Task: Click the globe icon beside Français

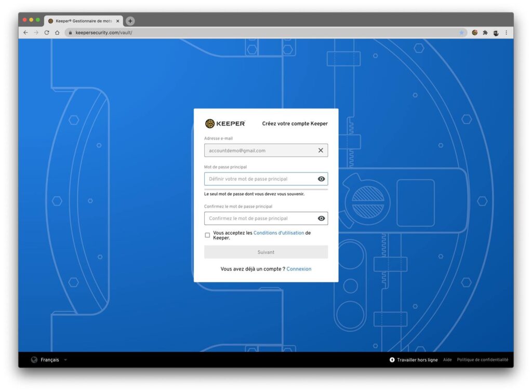Action: point(34,360)
